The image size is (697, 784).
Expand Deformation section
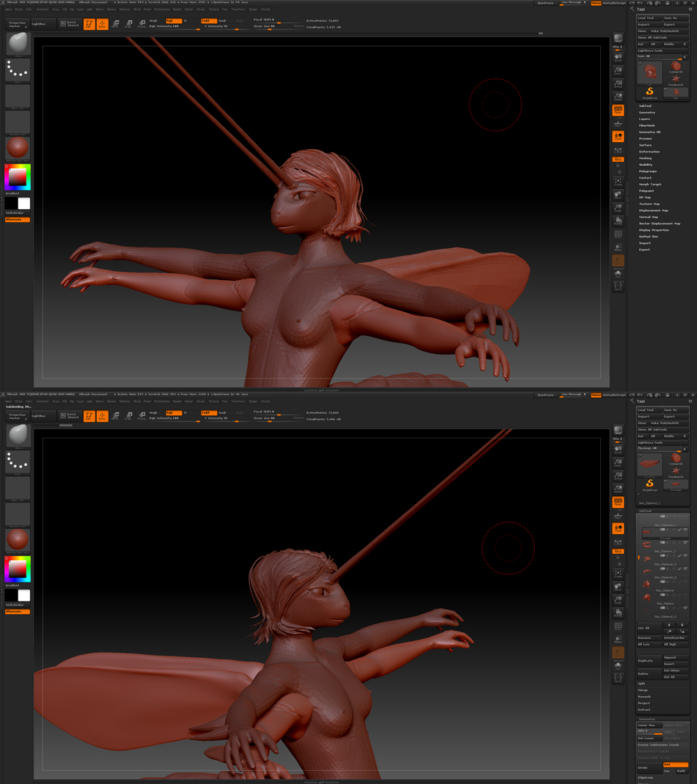(649, 151)
